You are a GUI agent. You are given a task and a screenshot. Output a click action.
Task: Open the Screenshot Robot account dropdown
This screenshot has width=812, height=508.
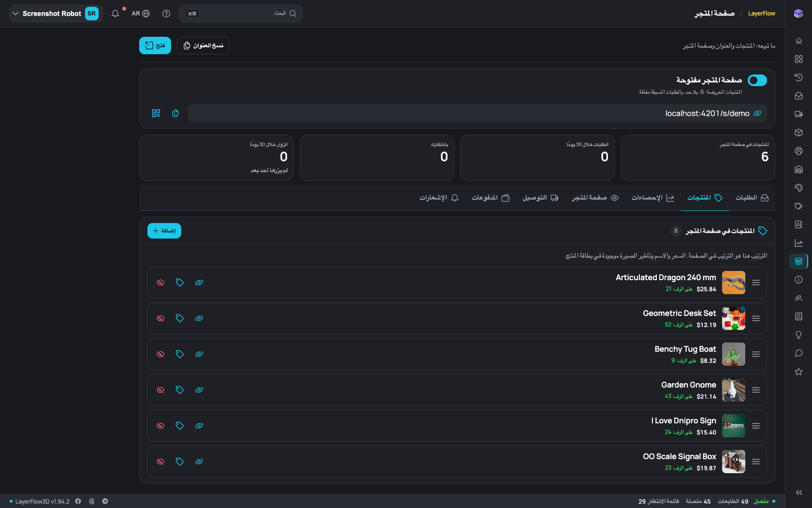click(x=56, y=14)
